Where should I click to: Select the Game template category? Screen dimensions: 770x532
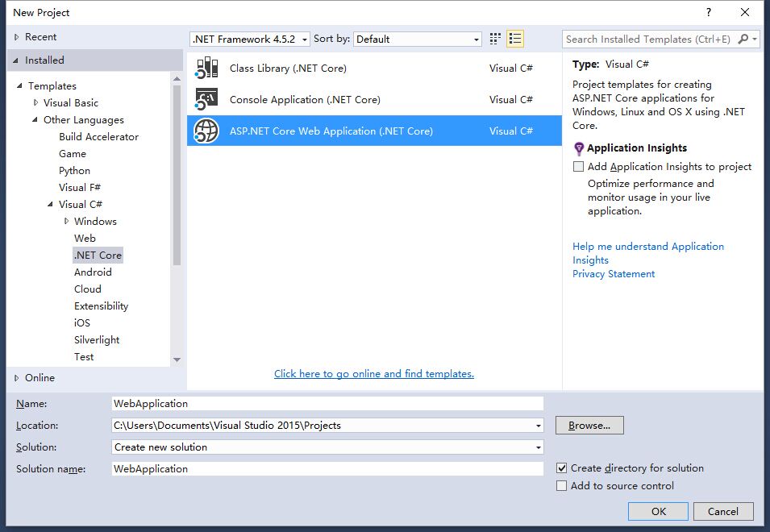(73, 154)
